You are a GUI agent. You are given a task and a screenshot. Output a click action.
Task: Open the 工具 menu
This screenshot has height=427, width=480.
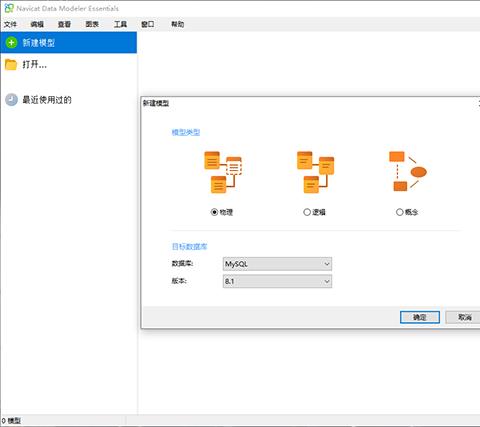[x=120, y=24]
